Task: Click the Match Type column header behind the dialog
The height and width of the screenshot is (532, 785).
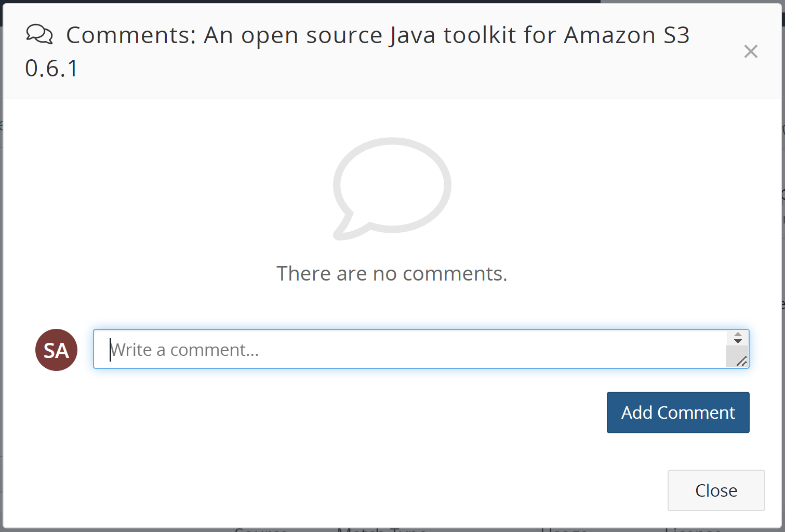Action: (382, 529)
